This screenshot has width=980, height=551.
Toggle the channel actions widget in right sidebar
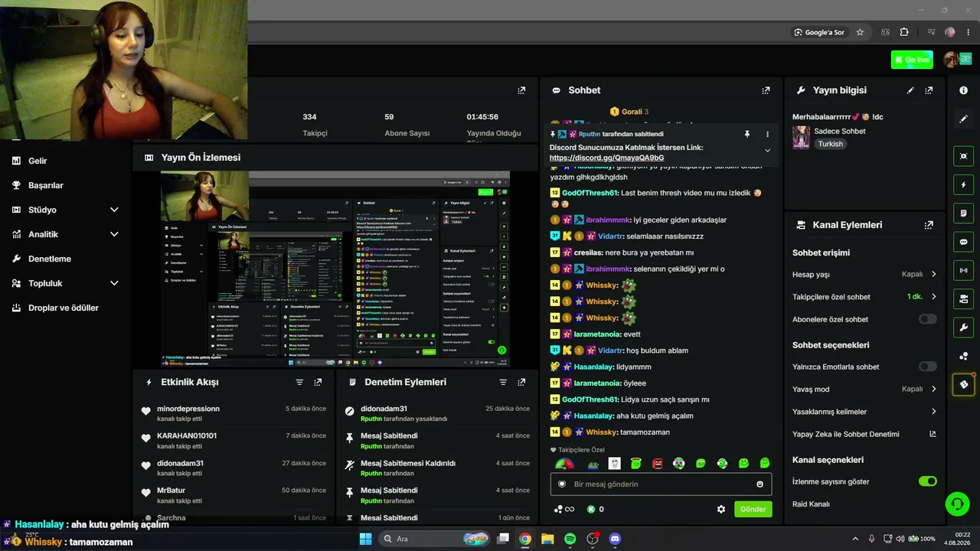[x=963, y=298]
